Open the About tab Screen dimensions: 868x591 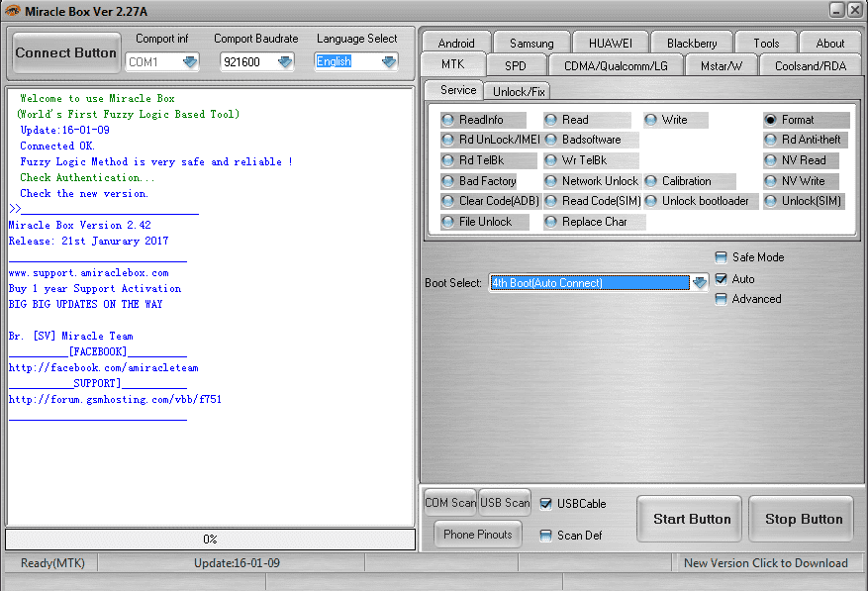click(x=829, y=43)
